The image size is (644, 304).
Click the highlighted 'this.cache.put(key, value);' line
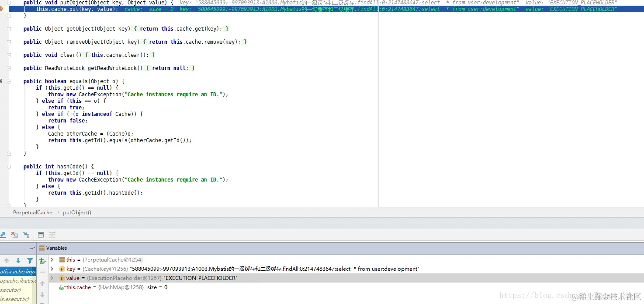pyautogui.click(x=77, y=9)
